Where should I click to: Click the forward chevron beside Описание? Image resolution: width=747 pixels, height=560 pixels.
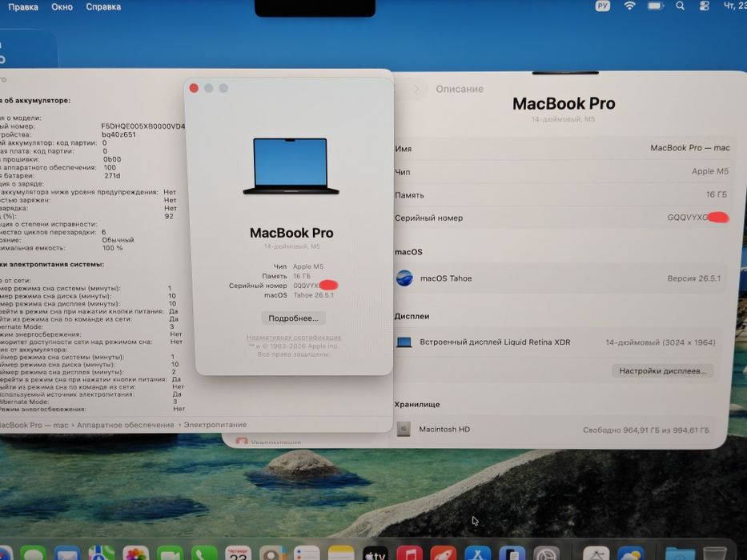(416, 89)
